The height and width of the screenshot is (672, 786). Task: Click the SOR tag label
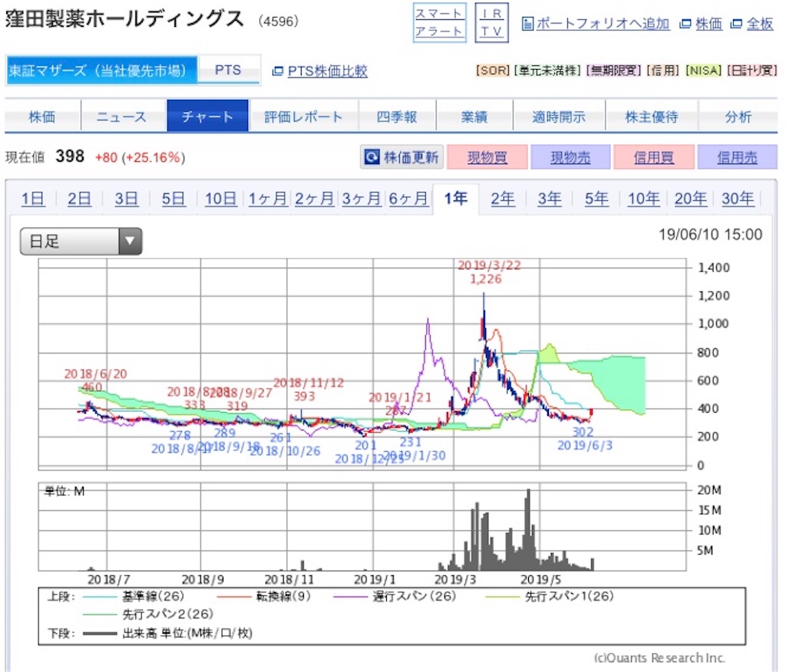tap(493, 71)
